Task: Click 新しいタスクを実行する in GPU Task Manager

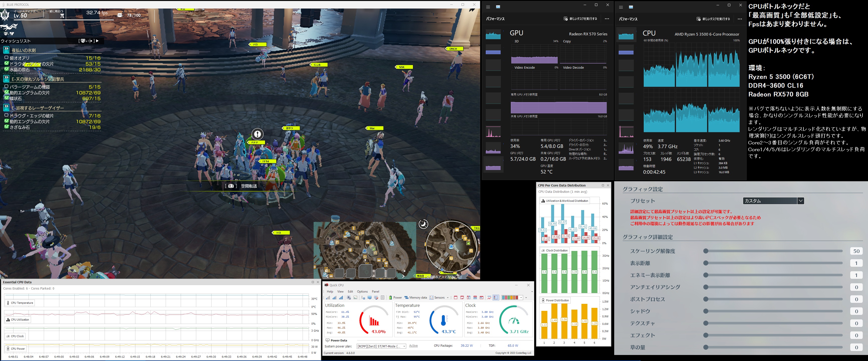Action: (580, 19)
